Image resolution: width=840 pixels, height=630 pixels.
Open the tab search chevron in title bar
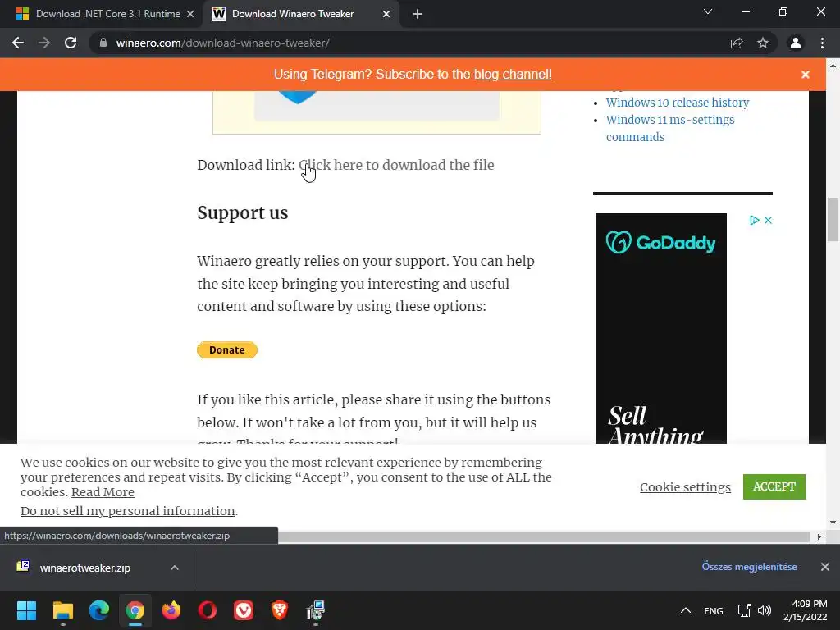708,11
